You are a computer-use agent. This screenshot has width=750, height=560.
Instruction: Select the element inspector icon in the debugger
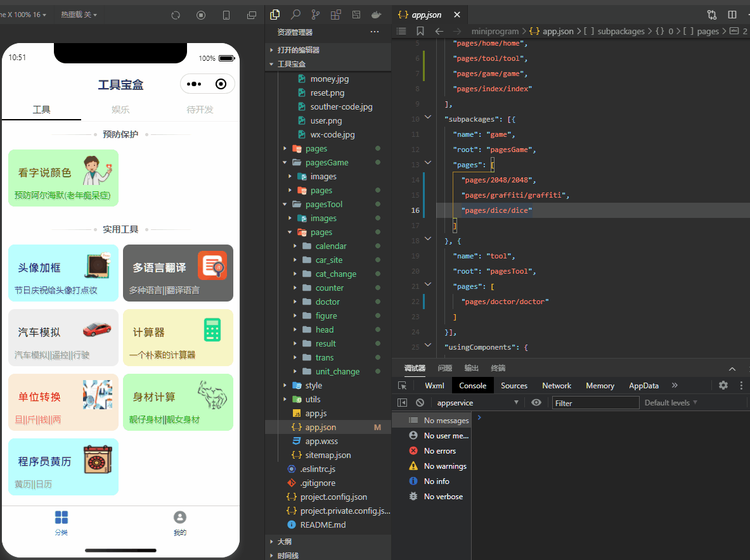(403, 385)
